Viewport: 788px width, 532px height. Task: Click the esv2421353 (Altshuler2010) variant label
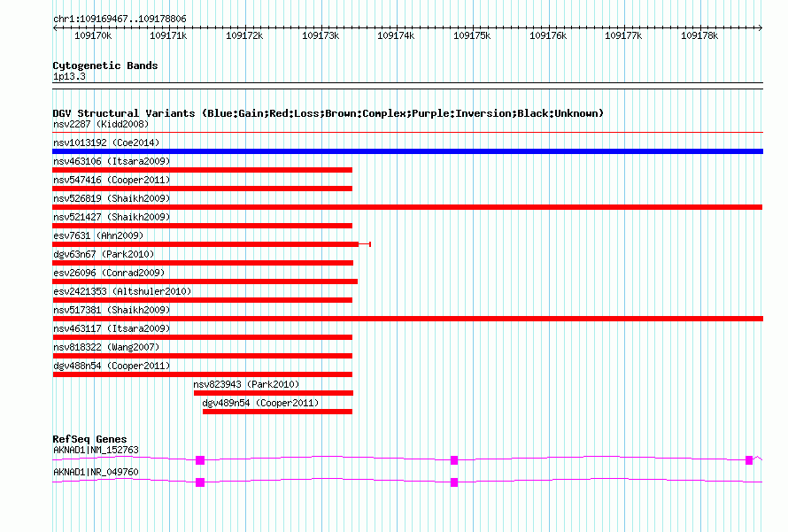pos(121,291)
